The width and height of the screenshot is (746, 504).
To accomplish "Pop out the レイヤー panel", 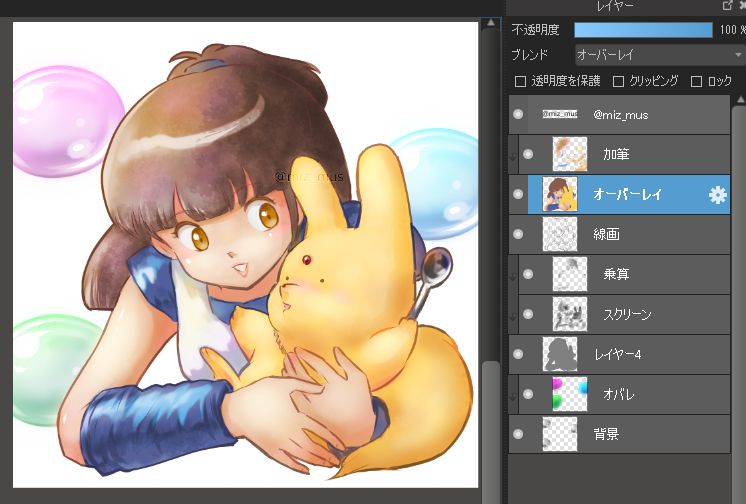I will point(727,5).
